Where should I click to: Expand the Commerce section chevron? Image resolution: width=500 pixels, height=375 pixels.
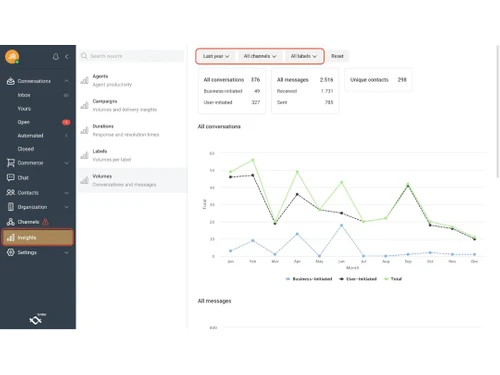coord(66,163)
